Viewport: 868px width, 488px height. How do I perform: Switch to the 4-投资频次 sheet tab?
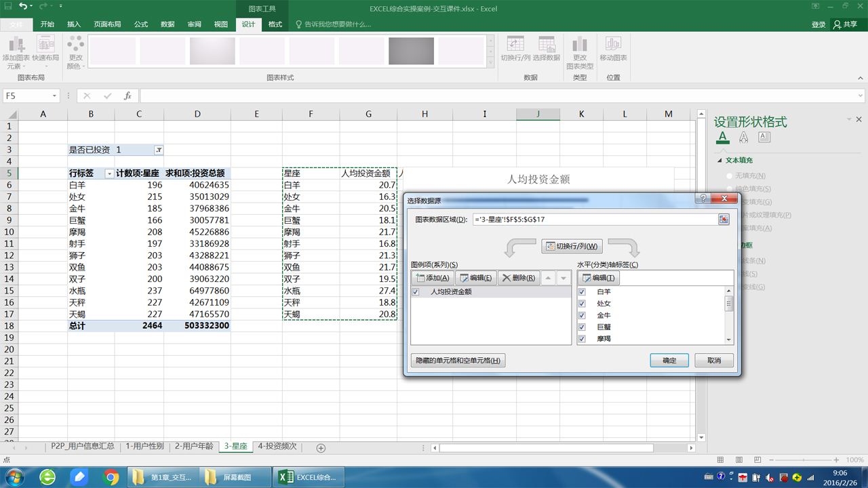point(277,447)
